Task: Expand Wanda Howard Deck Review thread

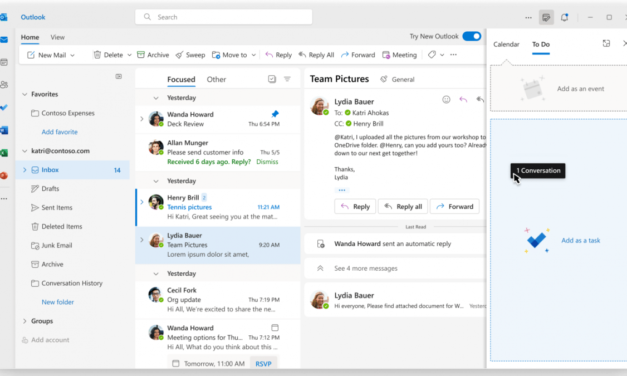Action: [142, 119]
